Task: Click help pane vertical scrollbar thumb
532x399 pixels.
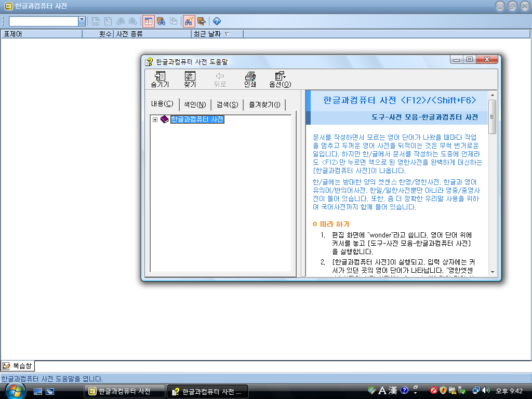Action: click(493, 117)
